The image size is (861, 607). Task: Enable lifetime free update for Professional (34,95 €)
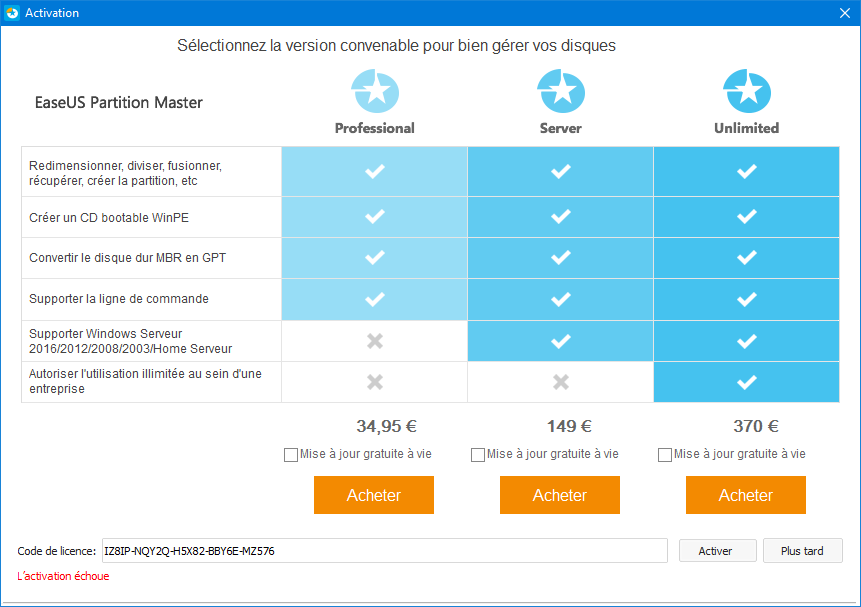(291, 455)
